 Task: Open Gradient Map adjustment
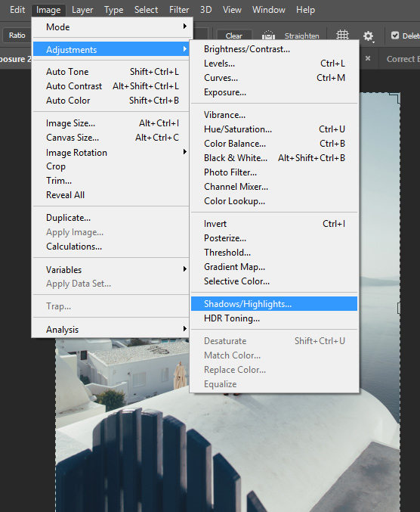coord(274,267)
